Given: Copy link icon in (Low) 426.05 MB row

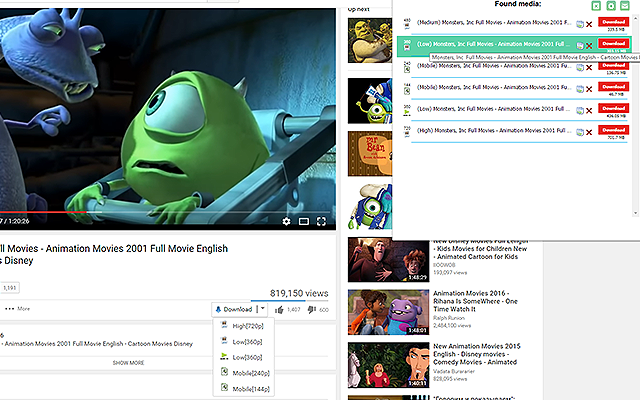Looking at the screenshot, I should (580, 111).
